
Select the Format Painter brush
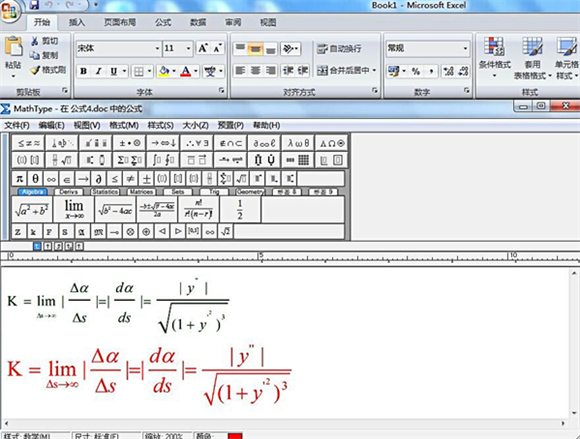pyautogui.click(x=35, y=70)
